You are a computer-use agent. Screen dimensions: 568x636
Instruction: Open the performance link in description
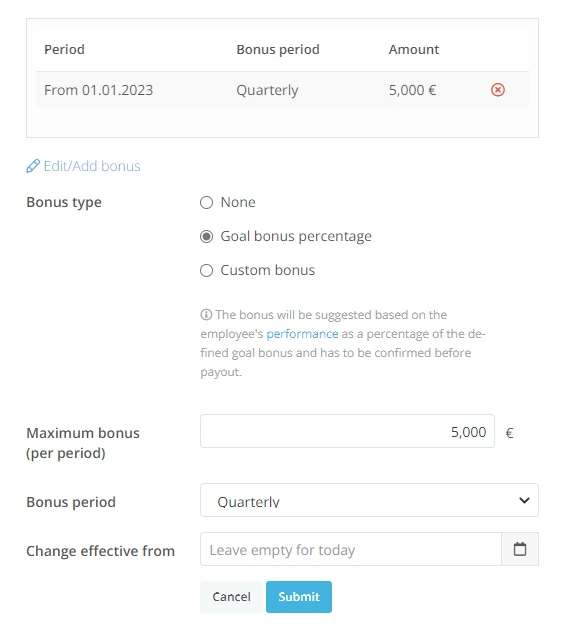click(302, 334)
